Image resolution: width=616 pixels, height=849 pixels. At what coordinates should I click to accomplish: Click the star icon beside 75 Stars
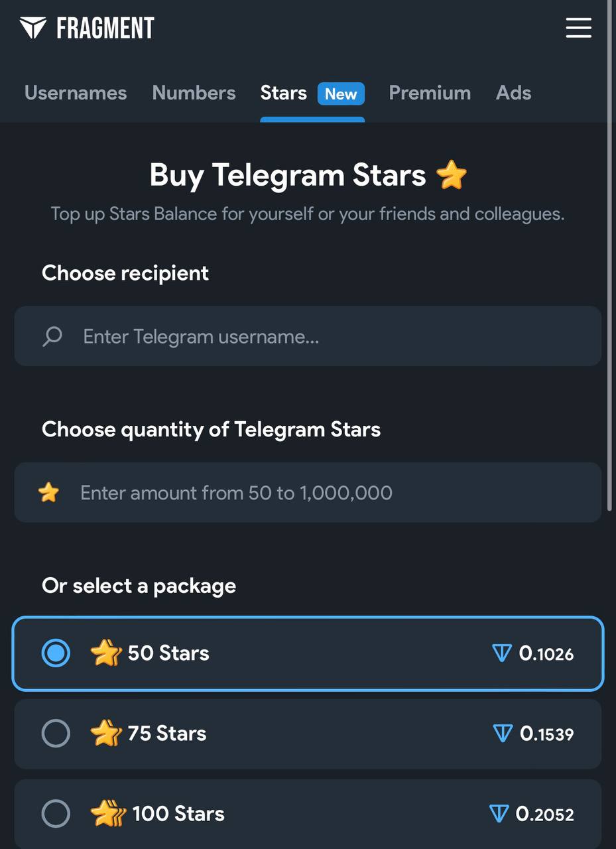(x=105, y=734)
